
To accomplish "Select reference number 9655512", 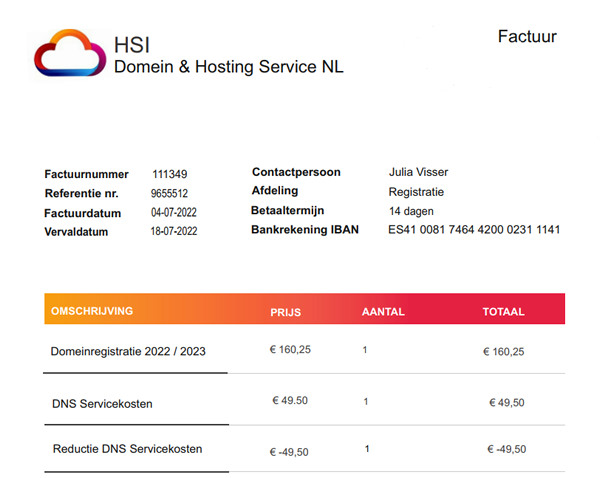I will click(169, 193).
